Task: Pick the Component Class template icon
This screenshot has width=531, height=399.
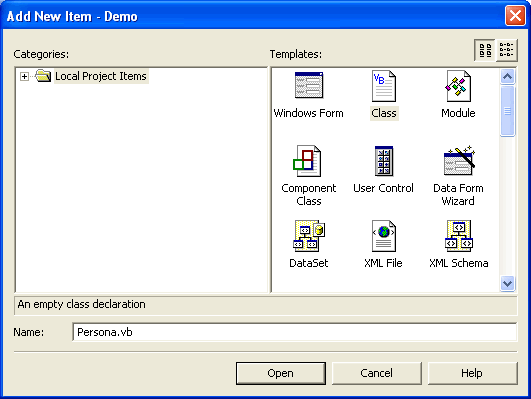Action: coord(307,161)
